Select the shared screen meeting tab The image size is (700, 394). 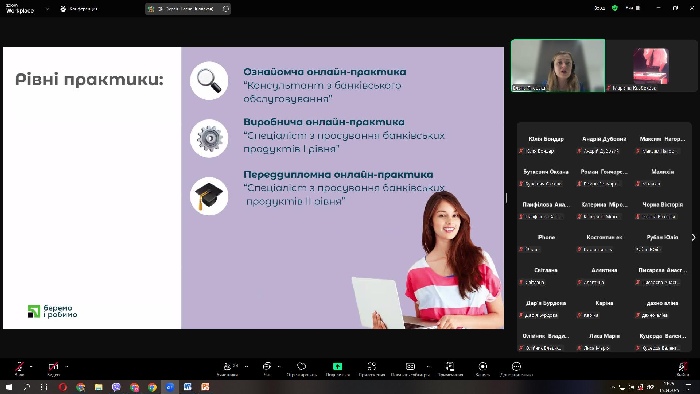(x=188, y=8)
